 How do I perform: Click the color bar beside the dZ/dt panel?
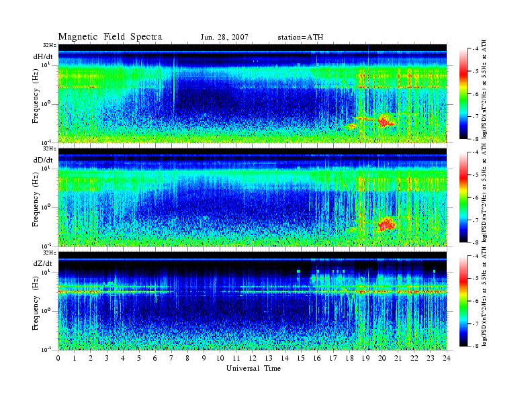click(463, 301)
